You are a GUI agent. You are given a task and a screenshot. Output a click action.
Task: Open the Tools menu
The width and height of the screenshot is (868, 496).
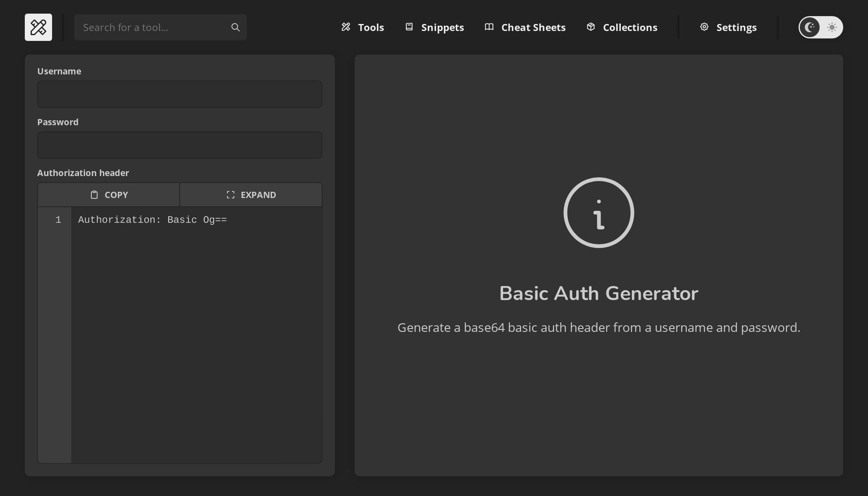click(362, 27)
